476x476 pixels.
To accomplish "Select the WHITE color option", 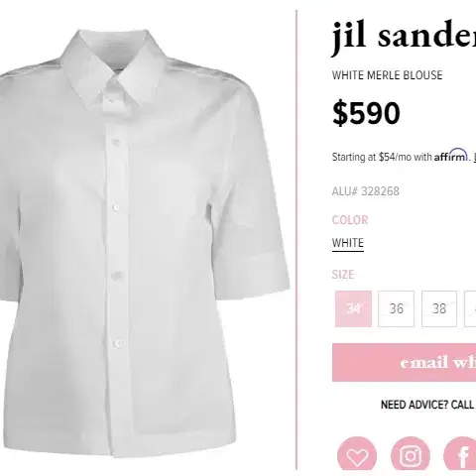I will click(x=348, y=243).
